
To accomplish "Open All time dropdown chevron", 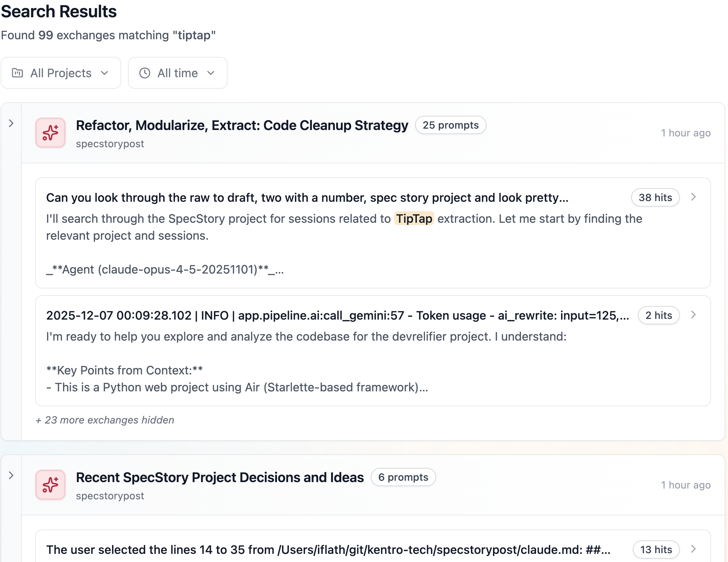I will [211, 73].
